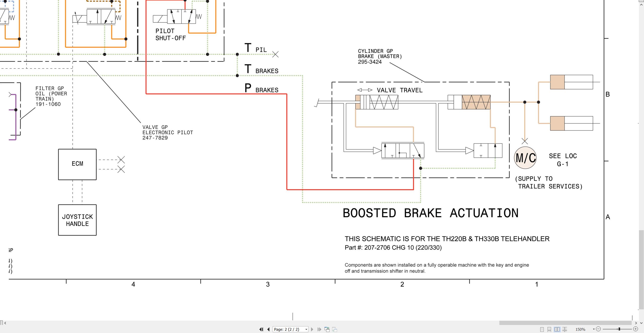Click the go to previous view icon
Image resolution: width=644 pixels, height=333 pixels.
coord(327,329)
